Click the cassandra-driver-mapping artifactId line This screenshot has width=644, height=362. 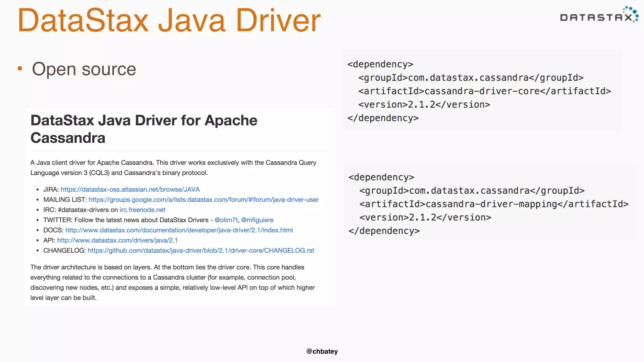494,204
